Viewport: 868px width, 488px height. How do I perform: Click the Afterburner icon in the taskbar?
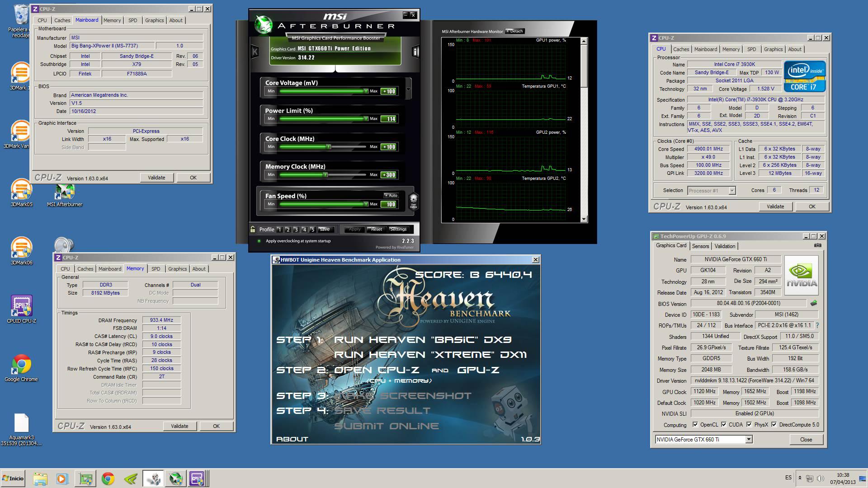click(x=176, y=479)
